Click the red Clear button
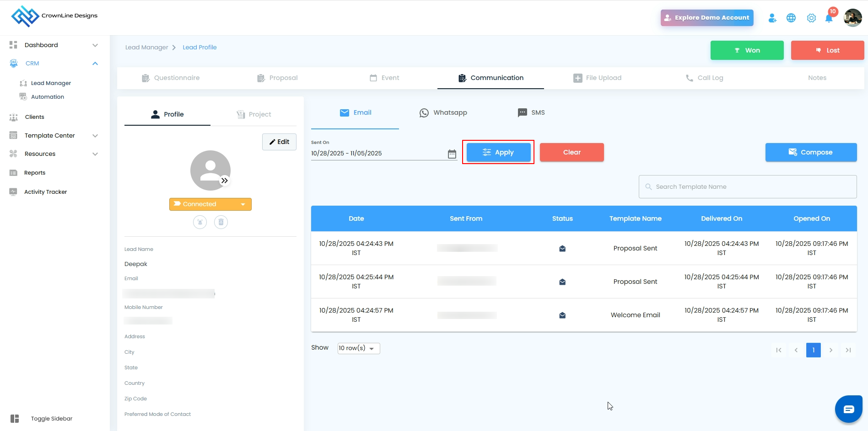Screen dimensions: 868x431 [x=571, y=152]
